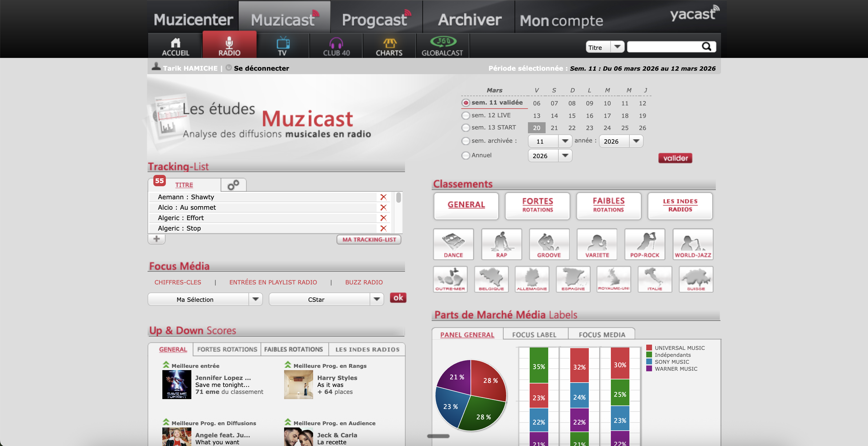Screen dimensions: 868x446
Task: Remove Algeric : Effort from Tracking-List
Action: coord(384,218)
